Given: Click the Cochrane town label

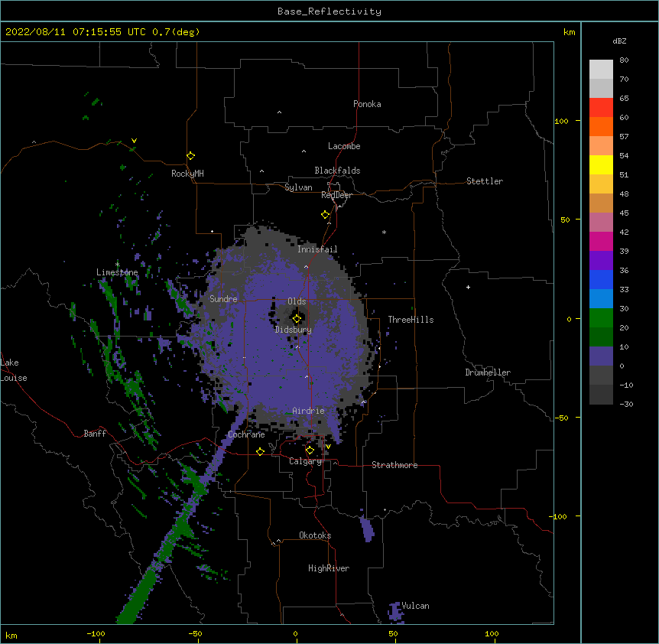Looking at the screenshot, I should [246, 434].
